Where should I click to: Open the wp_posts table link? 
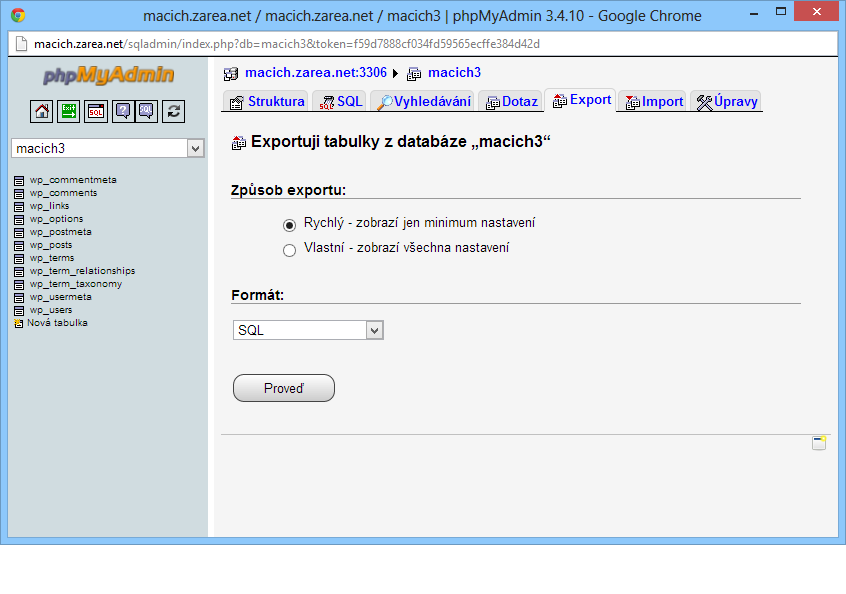tap(50, 245)
